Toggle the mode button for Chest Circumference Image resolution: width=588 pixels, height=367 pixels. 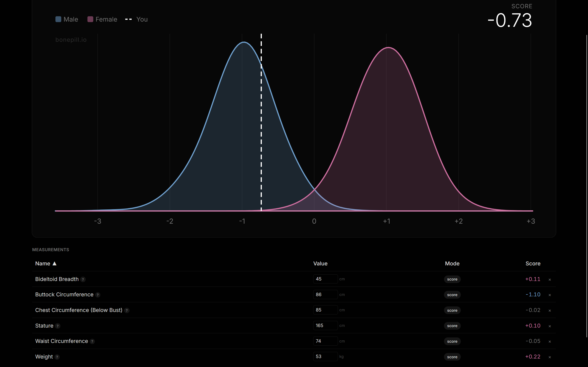452,310
